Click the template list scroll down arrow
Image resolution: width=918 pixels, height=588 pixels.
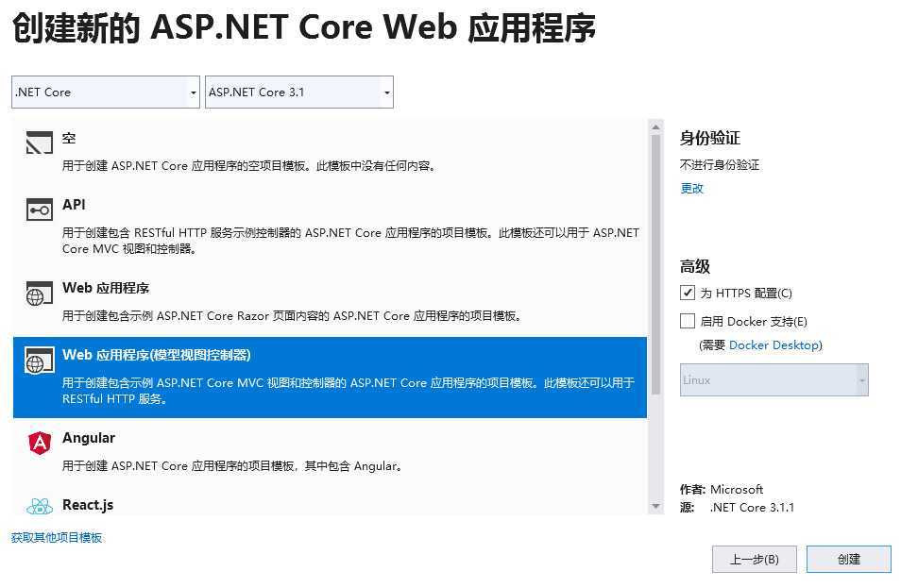[x=655, y=507]
